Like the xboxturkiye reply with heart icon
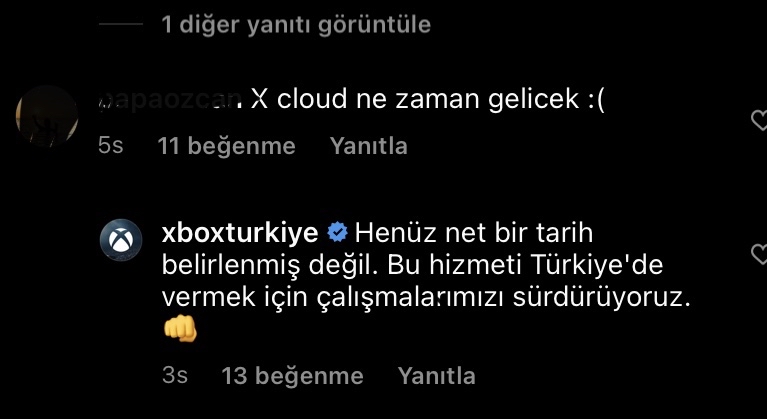Image resolution: width=767 pixels, height=419 pixels. tap(759, 255)
